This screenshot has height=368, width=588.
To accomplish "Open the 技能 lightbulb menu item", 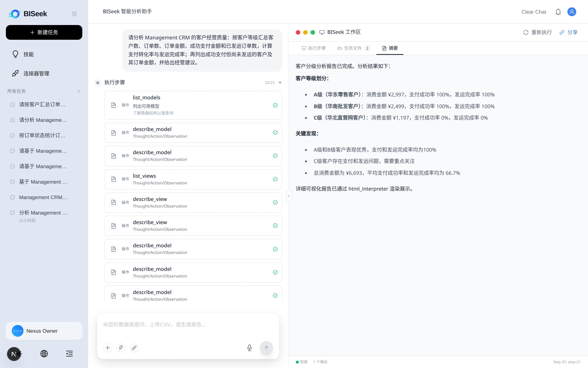I will coord(44,54).
